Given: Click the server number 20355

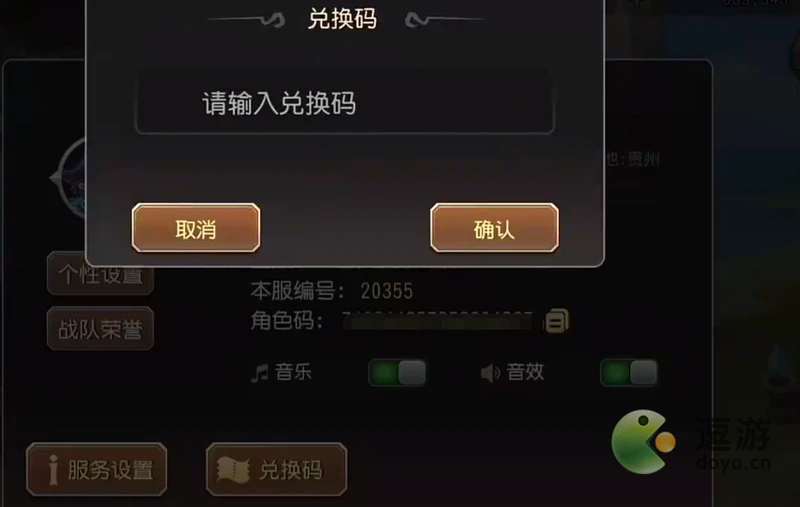Looking at the screenshot, I should 387,291.
